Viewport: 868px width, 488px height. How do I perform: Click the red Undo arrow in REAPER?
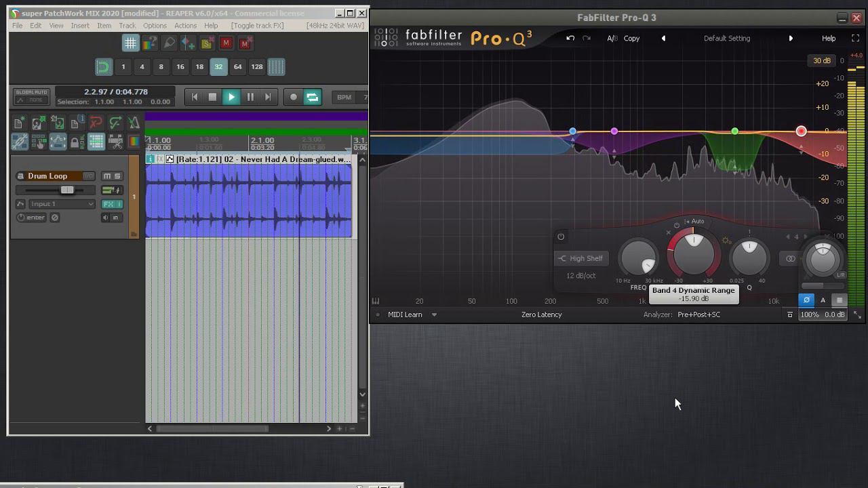pyautogui.click(x=96, y=123)
